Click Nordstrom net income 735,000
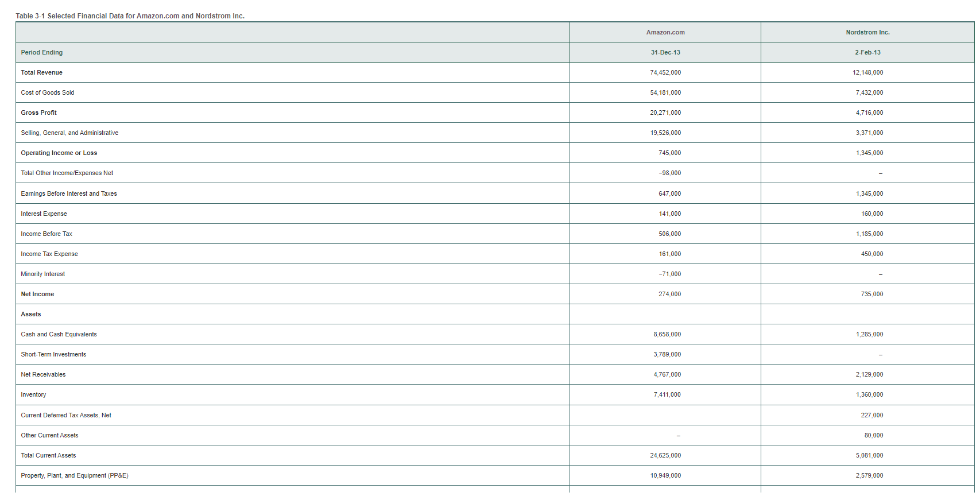The image size is (980, 500). coord(872,294)
